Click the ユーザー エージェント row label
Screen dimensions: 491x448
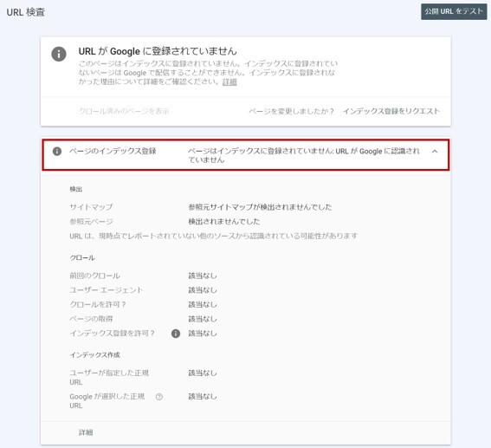107,290
